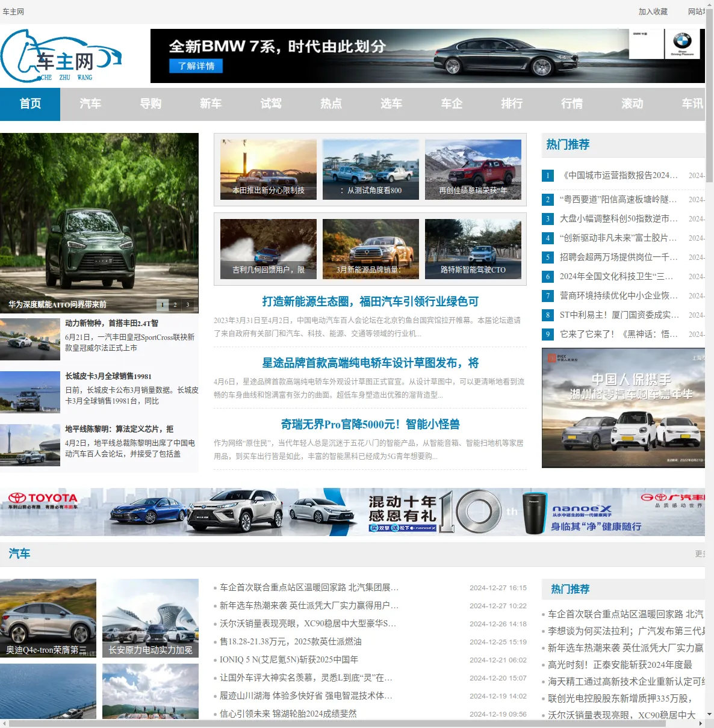
Task: Open hot item 招聘会超两万场提供岗位一千
Action: pyautogui.click(x=618, y=258)
